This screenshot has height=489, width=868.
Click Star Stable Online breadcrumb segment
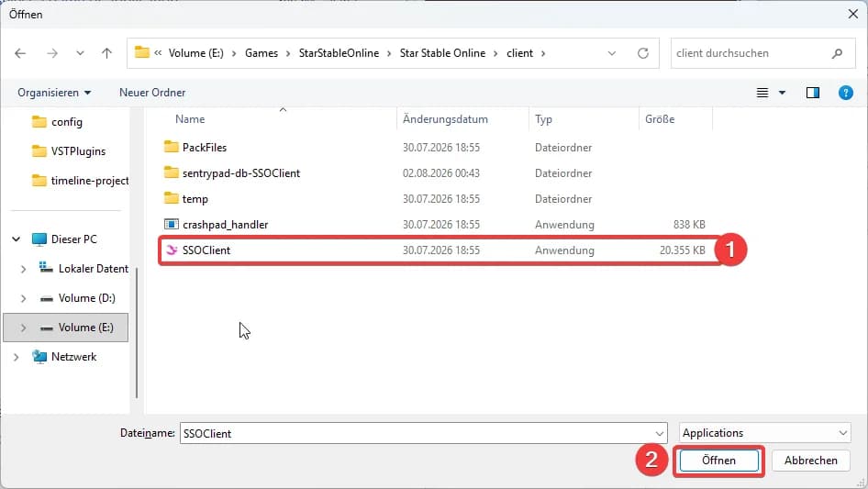click(x=442, y=53)
